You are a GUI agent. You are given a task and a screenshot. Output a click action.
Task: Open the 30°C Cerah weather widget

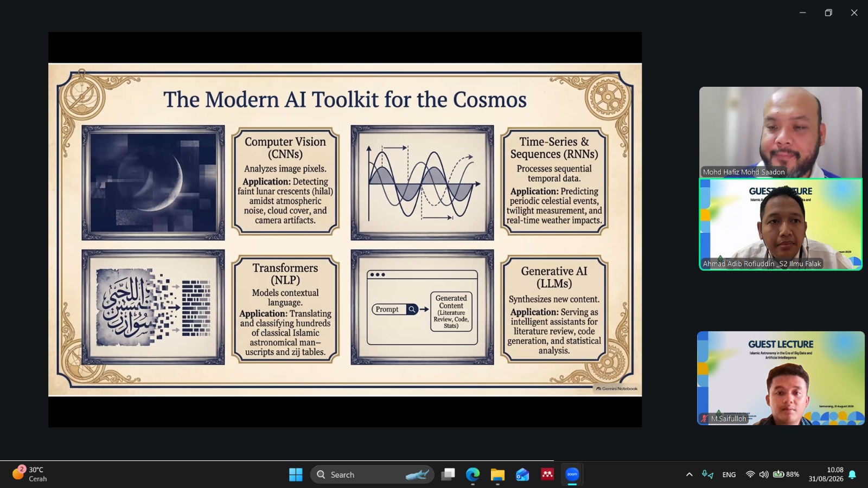click(30, 474)
